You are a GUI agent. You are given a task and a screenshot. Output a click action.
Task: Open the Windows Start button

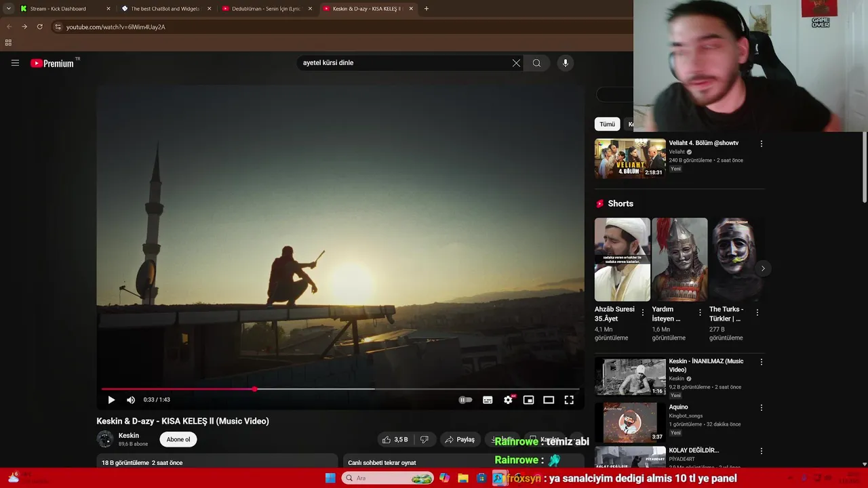click(x=330, y=478)
